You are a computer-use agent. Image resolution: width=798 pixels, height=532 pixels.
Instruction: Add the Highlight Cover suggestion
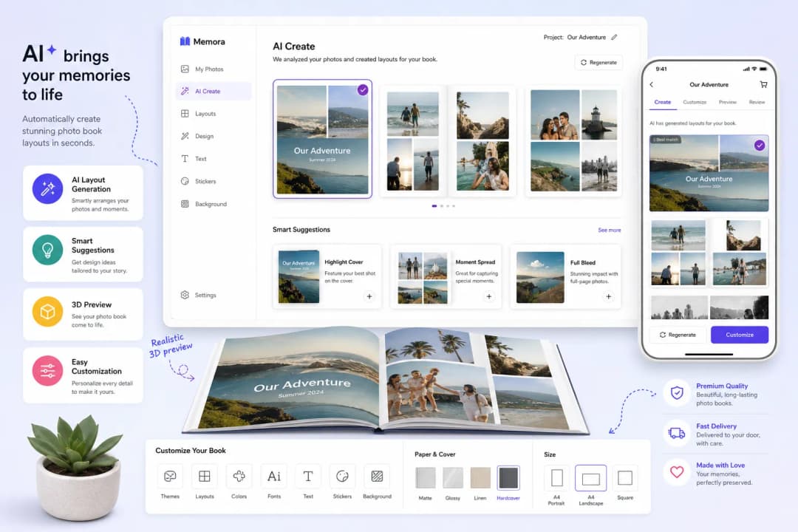point(369,296)
